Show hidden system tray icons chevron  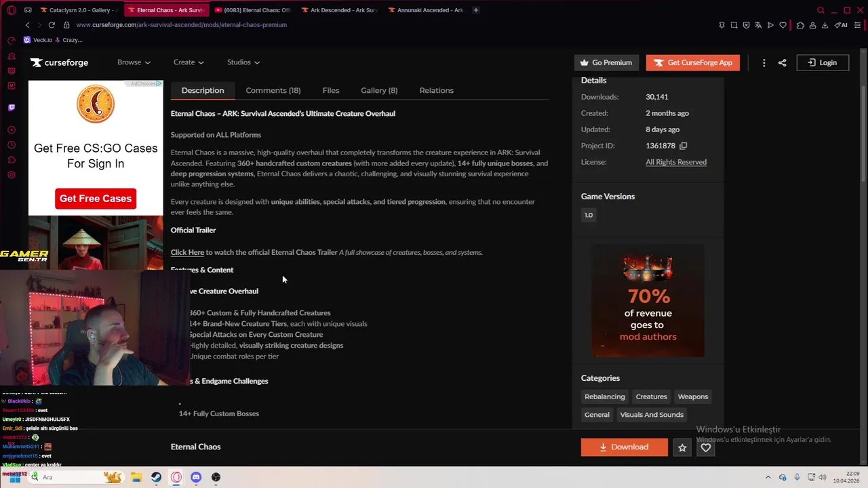768,477
